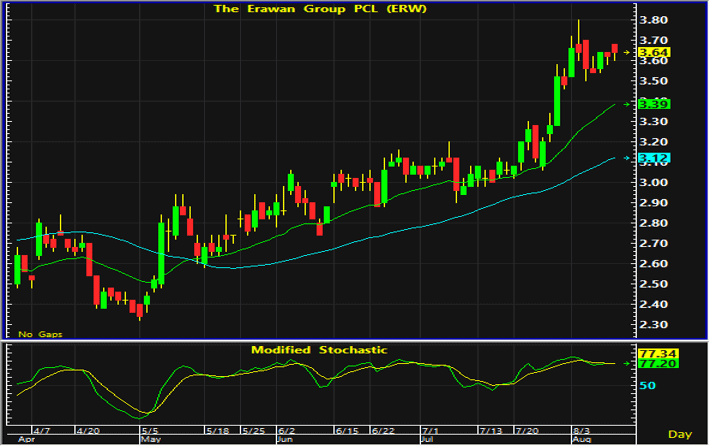Click the 6/2 date label
710x446 pixels.
[x=287, y=431]
